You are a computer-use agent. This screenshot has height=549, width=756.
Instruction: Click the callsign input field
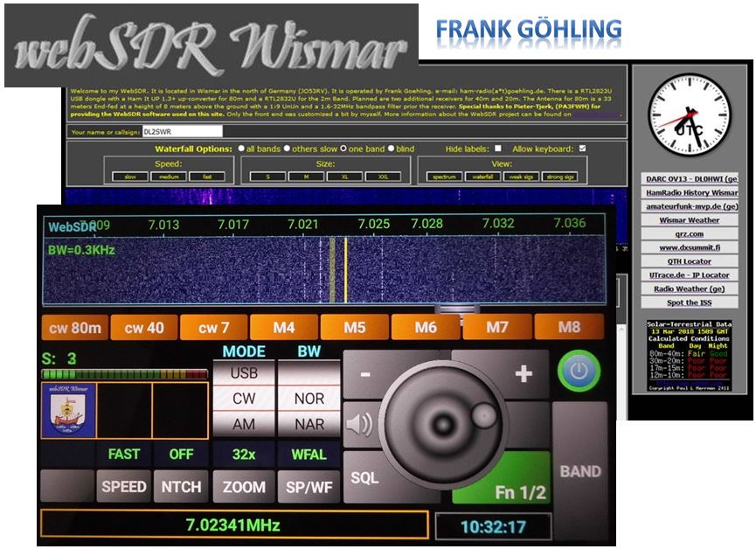182,131
